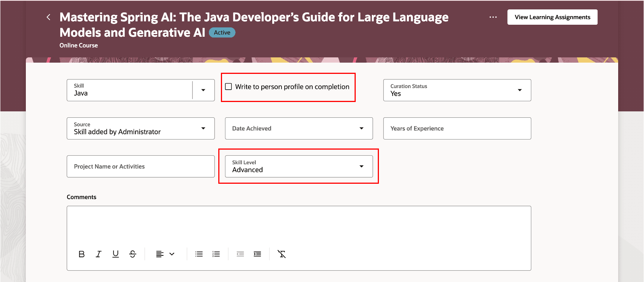Viewport: 644px width, 282px height.
Task: Clear formatting in the Comments editor
Action: [282, 254]
